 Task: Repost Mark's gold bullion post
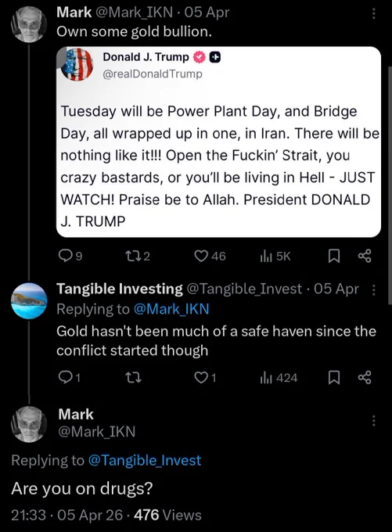[138, 256]
